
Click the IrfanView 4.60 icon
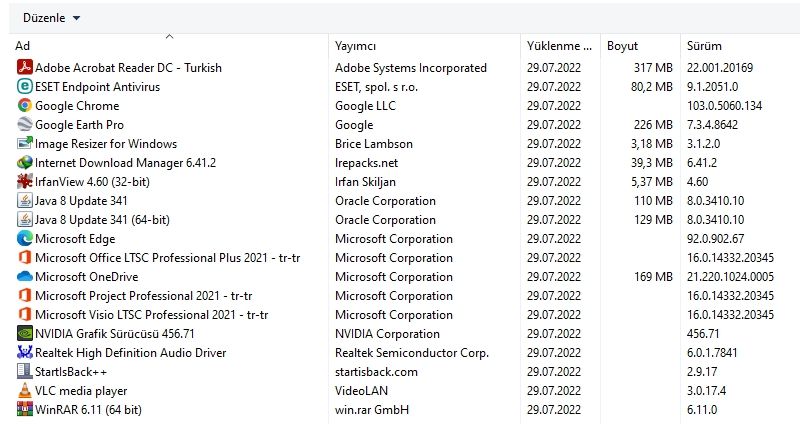coord(25,182)
